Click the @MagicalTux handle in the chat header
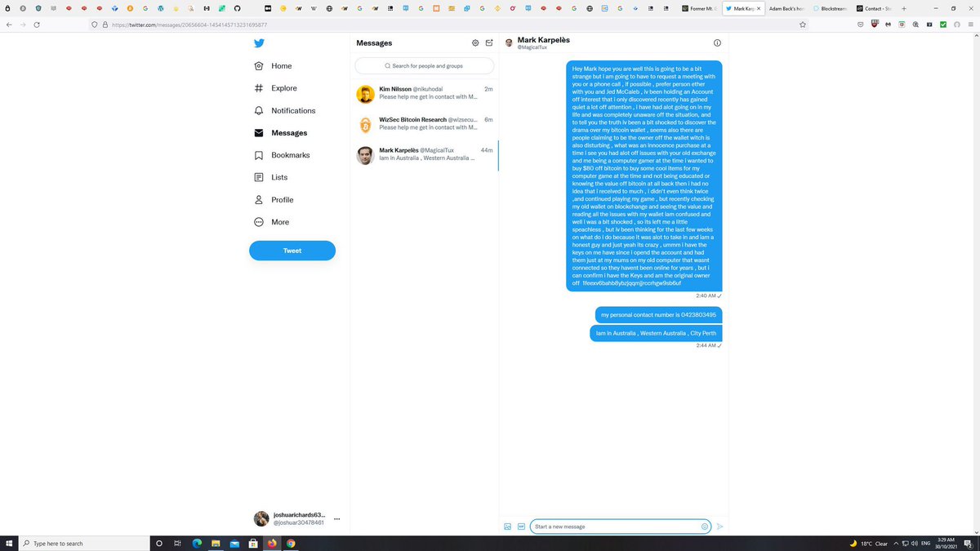 click(x=532, y=48)
